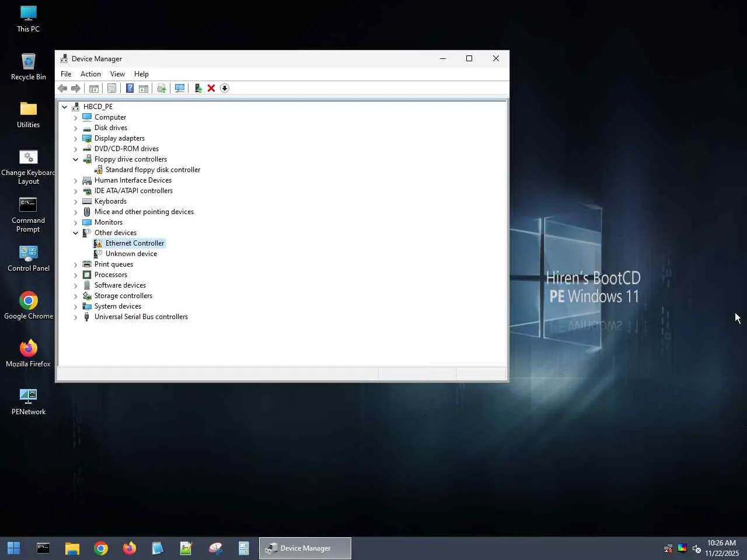Select DVD/CD-ROM drives category
Screen dimensions: 747x560
click(x=127, y=149)
